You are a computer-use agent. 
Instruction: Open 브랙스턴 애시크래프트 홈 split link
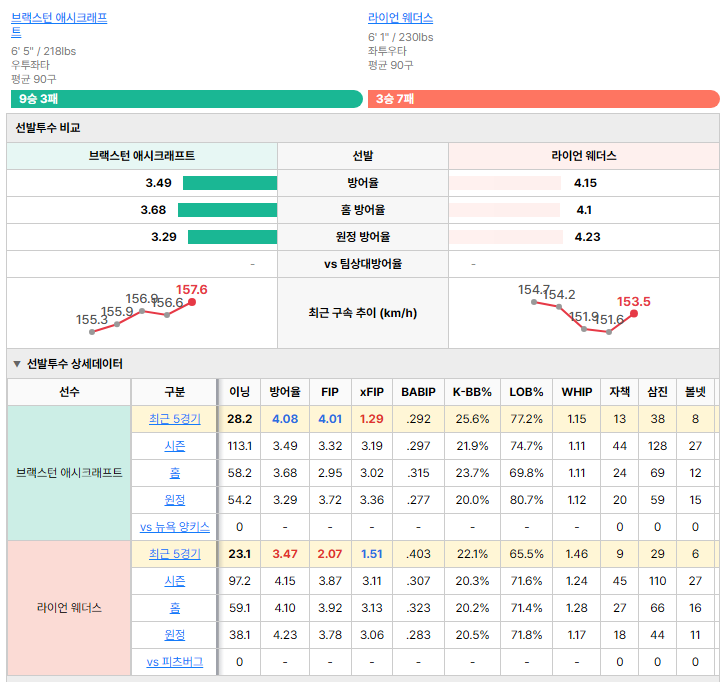[x=175, y=473]
